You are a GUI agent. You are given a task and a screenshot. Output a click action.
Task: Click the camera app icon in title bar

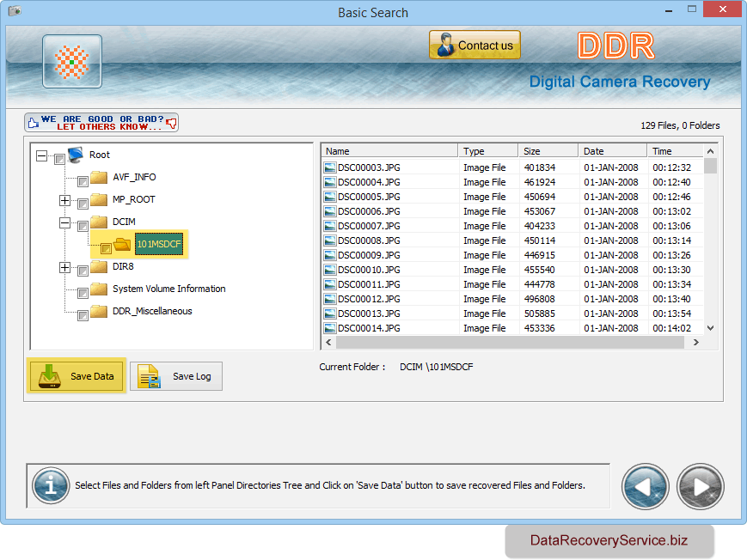tap(15, 10)
